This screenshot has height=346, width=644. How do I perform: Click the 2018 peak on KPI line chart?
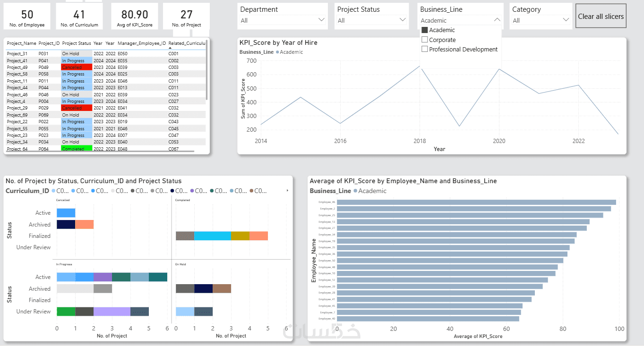420,66
